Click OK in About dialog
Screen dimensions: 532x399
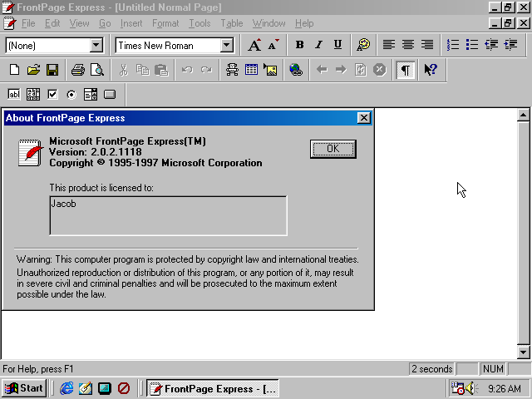click(332, 149)
